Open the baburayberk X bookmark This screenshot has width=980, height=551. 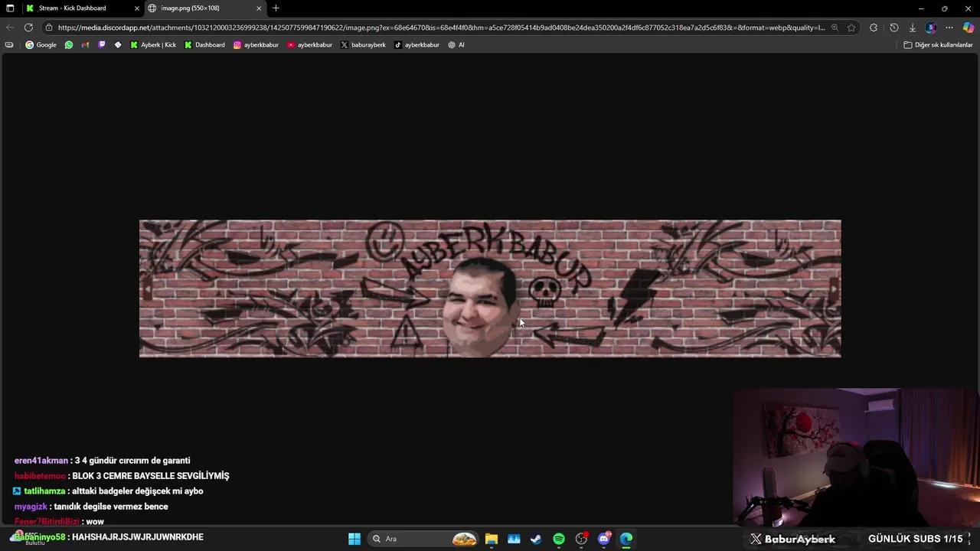pyautogui.click(x=363, y=45)
